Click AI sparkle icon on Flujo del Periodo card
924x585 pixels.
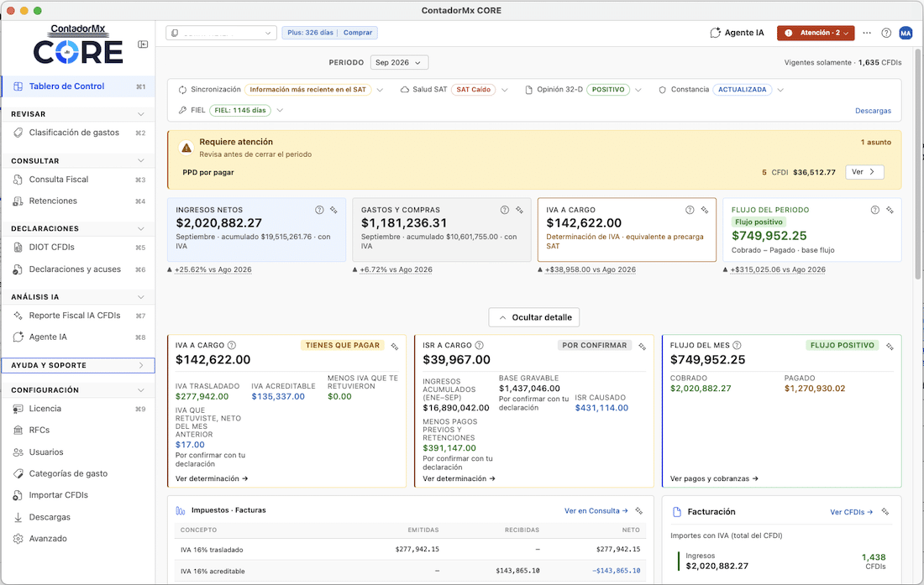(x=890, y=210)
